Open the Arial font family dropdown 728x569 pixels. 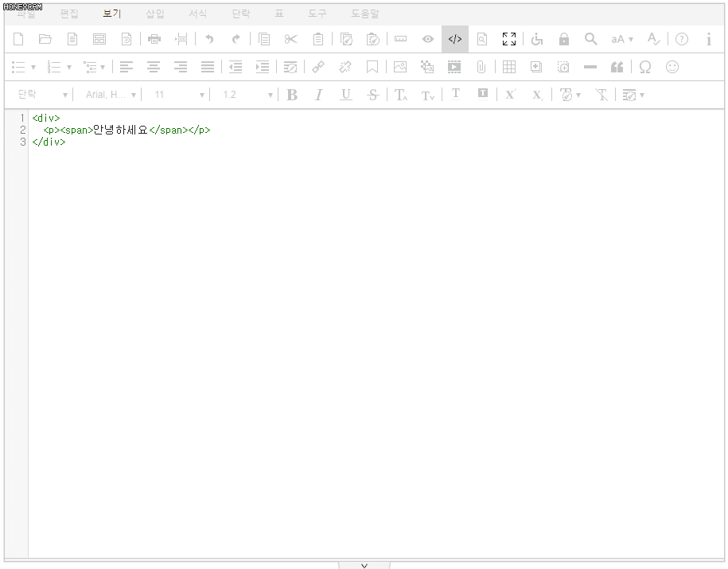[x=111, y=95]
